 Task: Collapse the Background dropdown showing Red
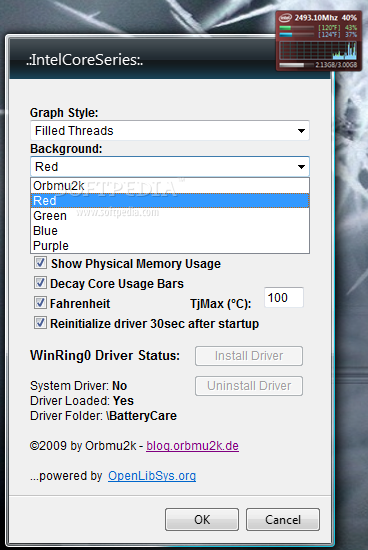pos(170,167)
